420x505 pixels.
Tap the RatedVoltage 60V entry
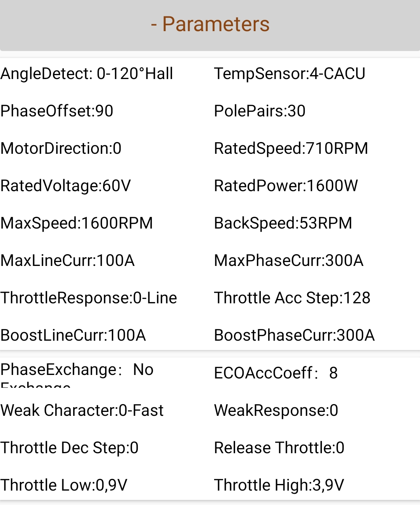66,186
